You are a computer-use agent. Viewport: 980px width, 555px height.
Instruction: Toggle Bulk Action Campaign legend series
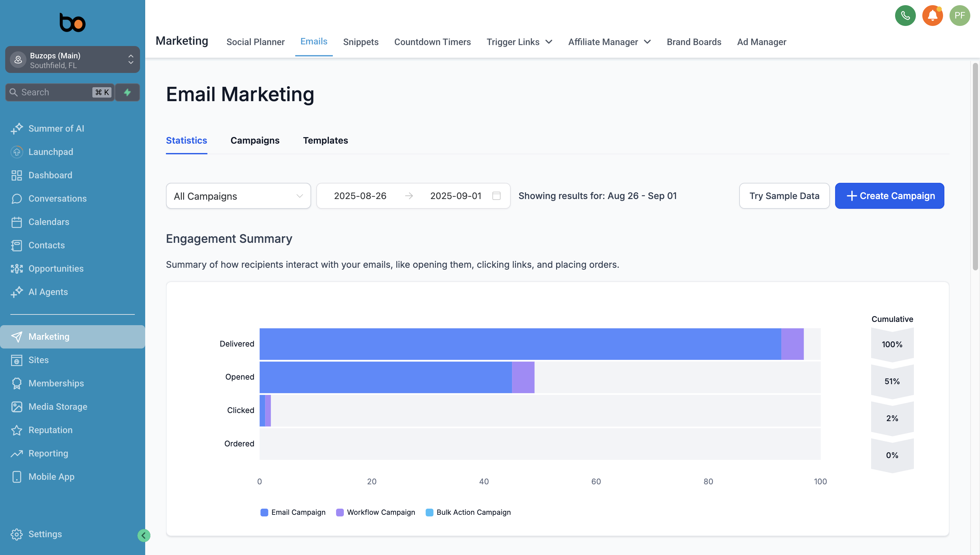[x=468, y=512]
